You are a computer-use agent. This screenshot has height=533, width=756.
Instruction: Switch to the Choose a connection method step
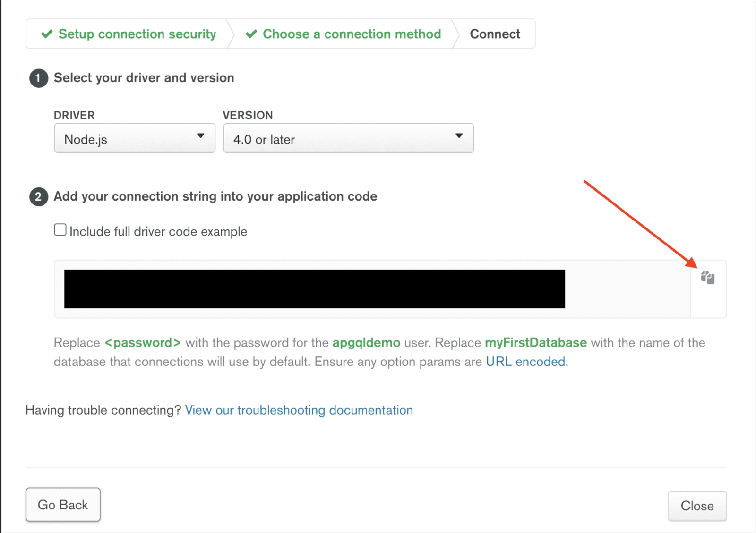tap(352, 34)
